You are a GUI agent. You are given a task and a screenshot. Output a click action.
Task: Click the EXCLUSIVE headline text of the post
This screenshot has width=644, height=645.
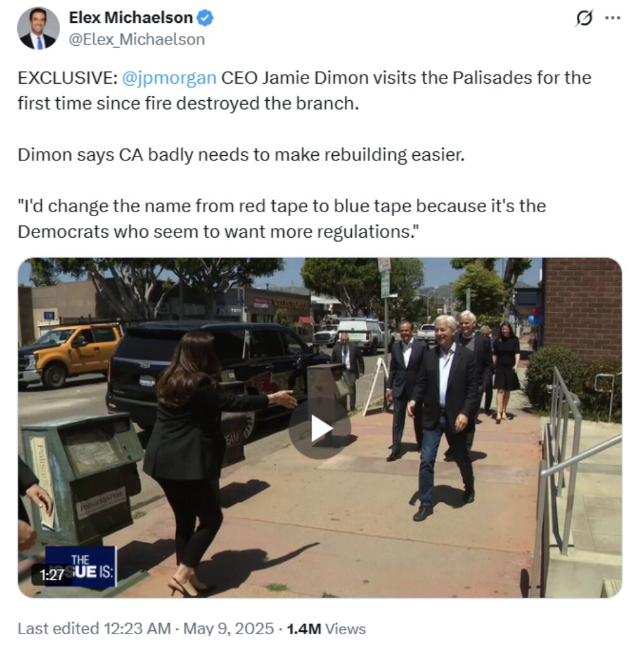click(304, 91)
